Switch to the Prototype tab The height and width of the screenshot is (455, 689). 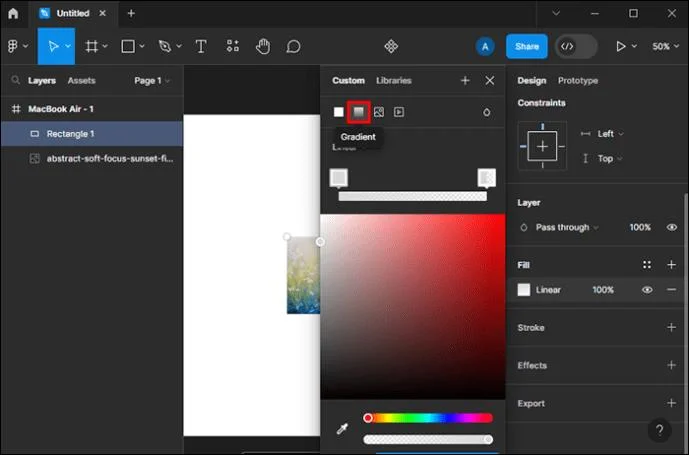point(578,80)
